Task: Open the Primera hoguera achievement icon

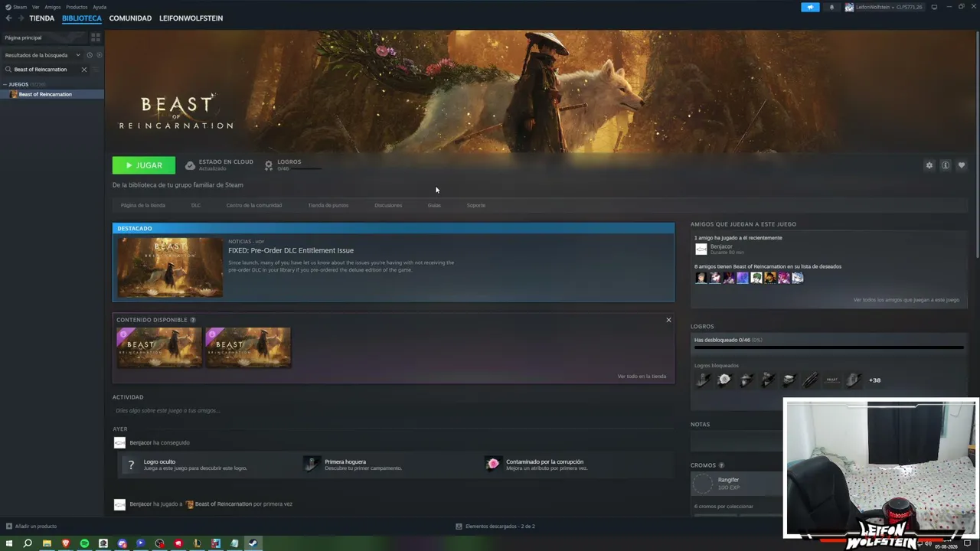Action: click(x=312, y=464)
